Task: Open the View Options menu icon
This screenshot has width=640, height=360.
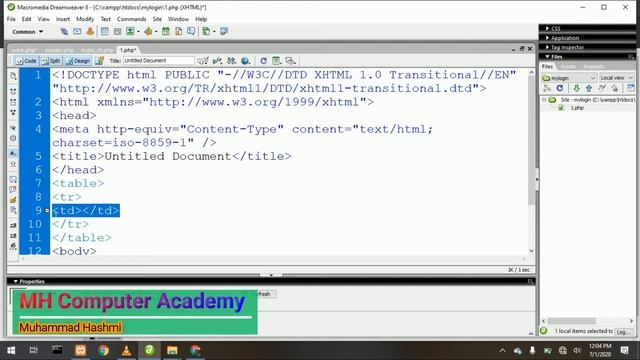Action: click(x=277, y=61)
